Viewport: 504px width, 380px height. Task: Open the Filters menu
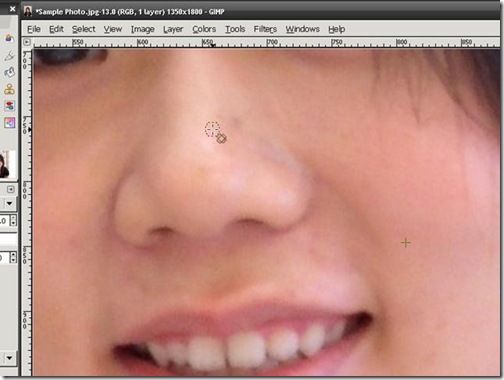pyautogui.click(x=265, y=29)
